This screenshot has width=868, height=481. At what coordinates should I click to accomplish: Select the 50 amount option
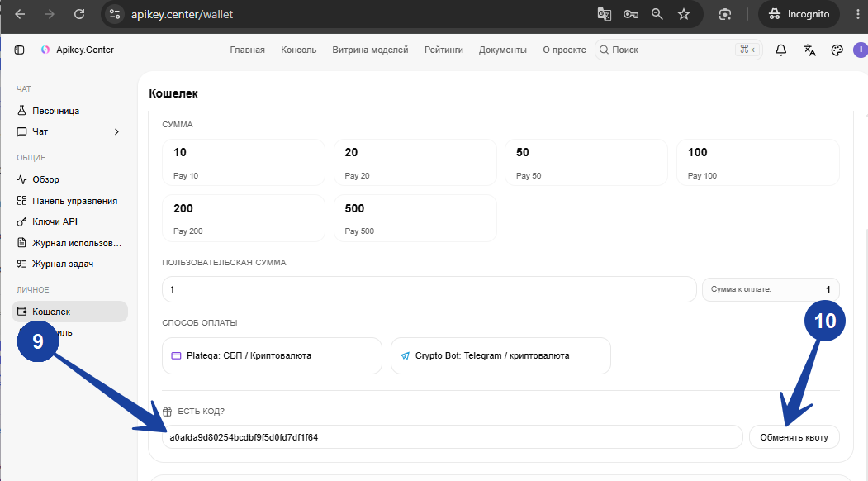(586, 162)
